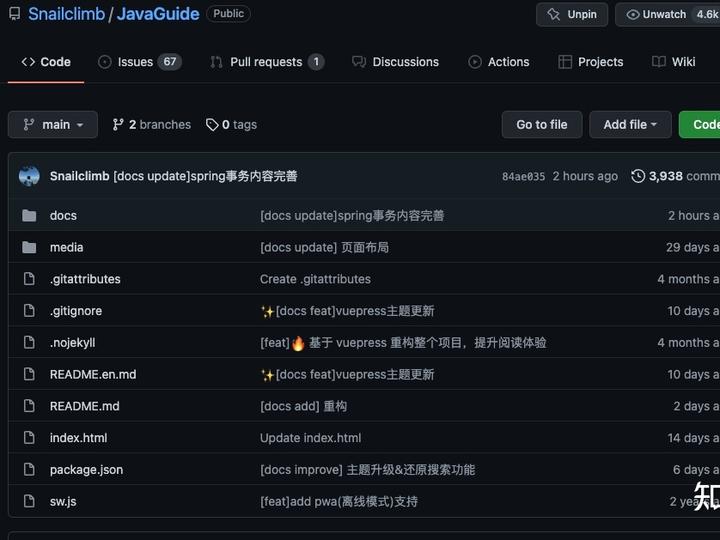
Task: Open the .gitignore file
Action: click(76, 311)
